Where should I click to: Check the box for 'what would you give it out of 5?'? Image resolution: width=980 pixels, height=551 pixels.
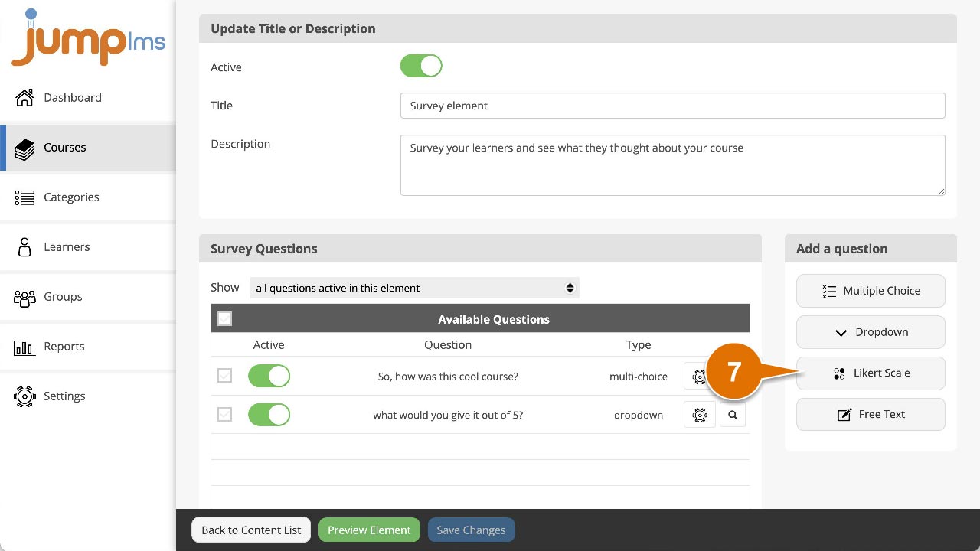tap(224, 414)
